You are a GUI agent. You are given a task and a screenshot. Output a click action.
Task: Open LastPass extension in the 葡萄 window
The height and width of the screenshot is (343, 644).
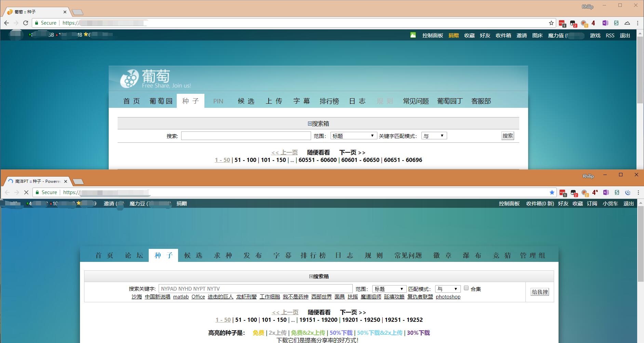tap(562, 23)
